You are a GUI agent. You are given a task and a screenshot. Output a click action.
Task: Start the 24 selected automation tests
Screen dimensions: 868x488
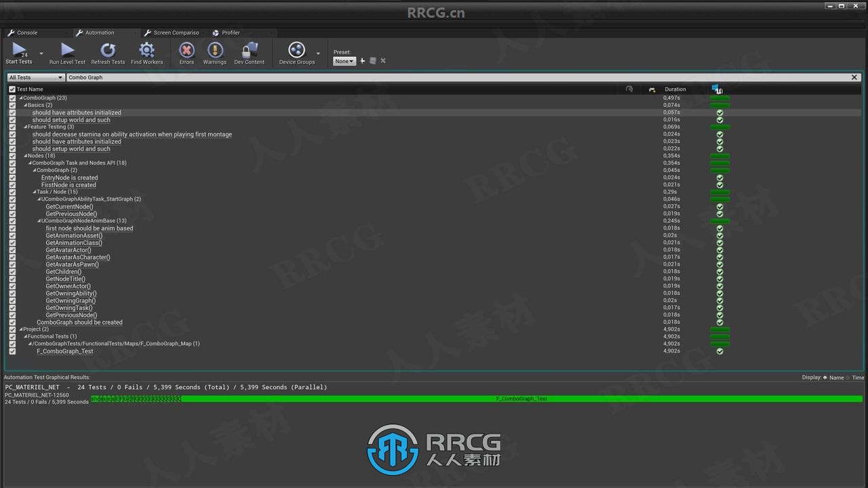[19, 53]
